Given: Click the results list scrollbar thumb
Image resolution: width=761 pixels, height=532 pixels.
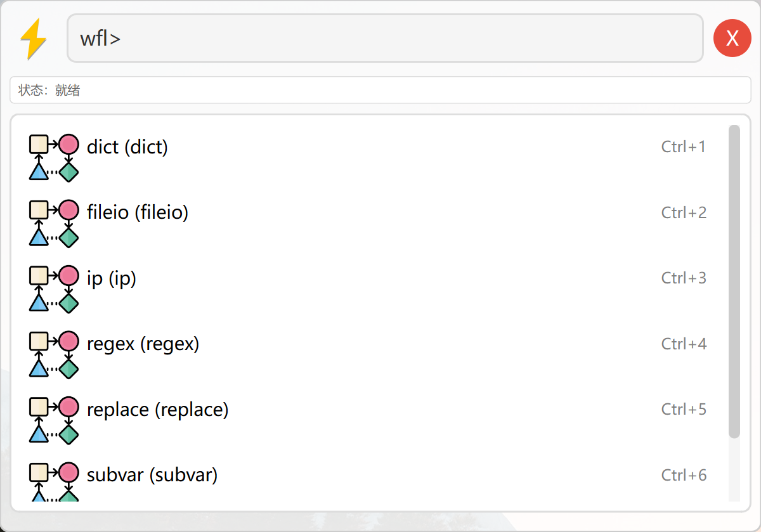Looking at the screenshot, I should coord(734,282).
